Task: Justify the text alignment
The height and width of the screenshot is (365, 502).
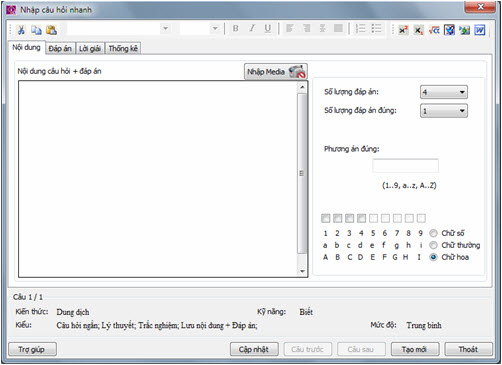Action: point(338,29)
